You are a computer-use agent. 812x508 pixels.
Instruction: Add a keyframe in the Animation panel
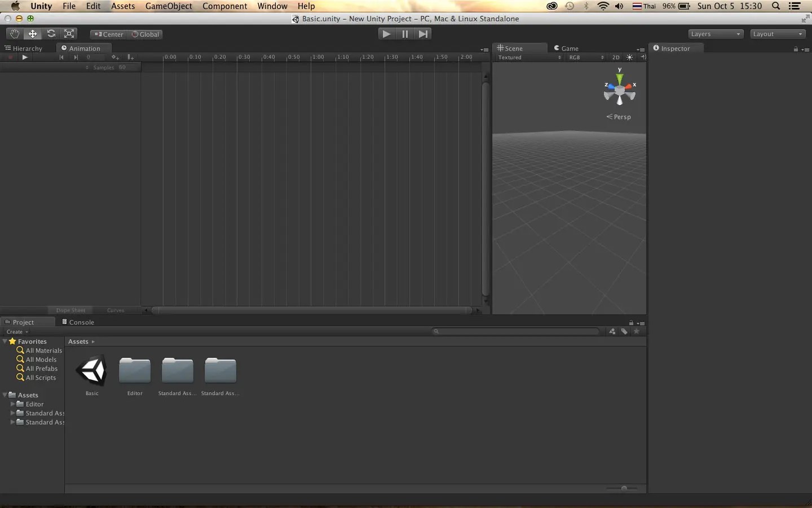115,57
